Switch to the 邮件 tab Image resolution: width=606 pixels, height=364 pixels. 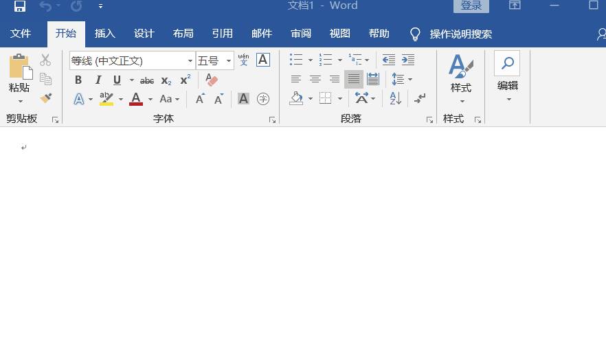click(x=262, y=34)
